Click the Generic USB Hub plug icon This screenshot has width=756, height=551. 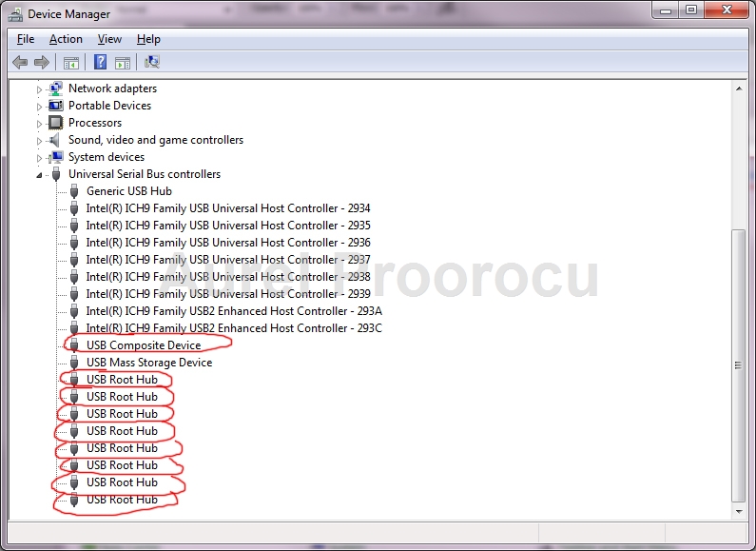[x=74, y=191]
